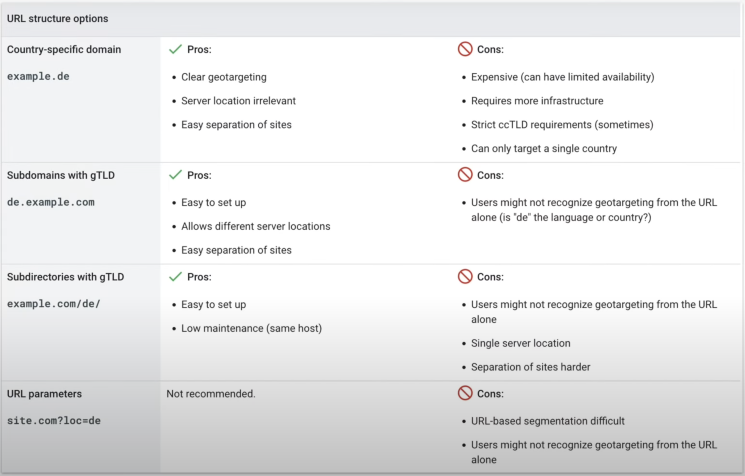
Task: Click the green checkmark in Subdirectories with gTLD row
Action: coord(175,276)
